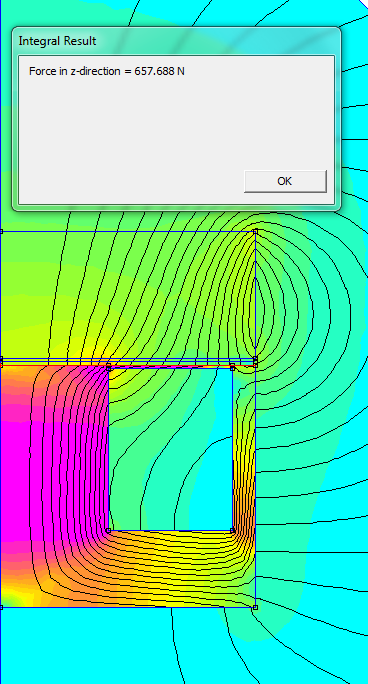Click the cyan air region below the core
Screen dimensions: 368x684
coord(87,646)
